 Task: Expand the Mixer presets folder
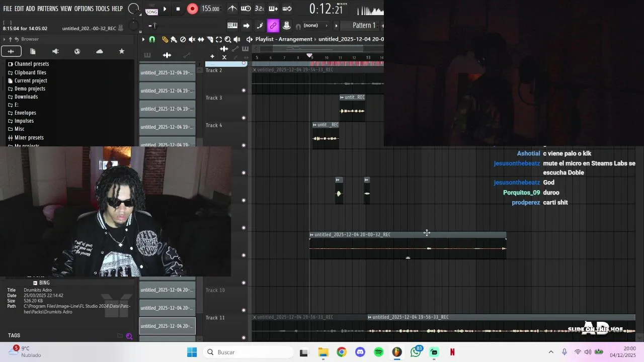26,137
